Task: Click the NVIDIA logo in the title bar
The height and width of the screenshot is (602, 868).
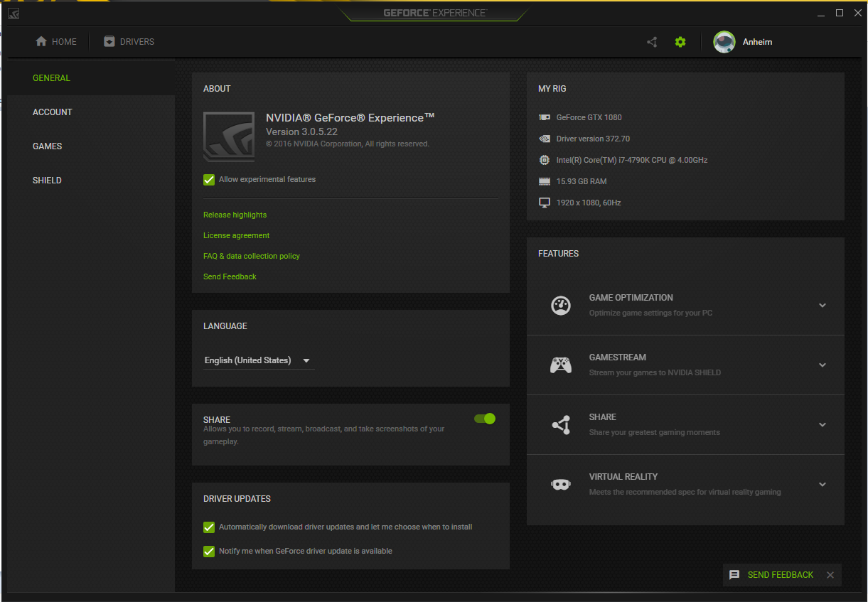Action: 14,13
